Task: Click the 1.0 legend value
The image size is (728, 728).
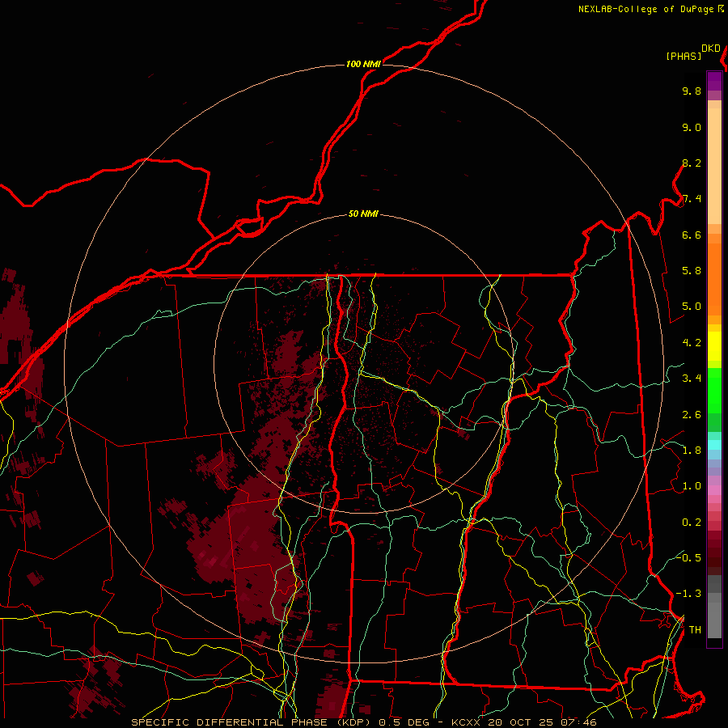Action: 692,486
